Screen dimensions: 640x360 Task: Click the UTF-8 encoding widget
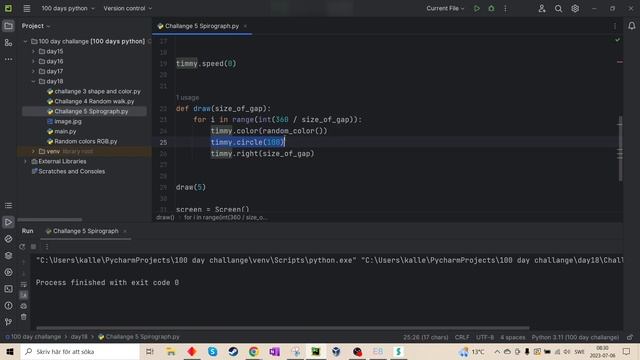[x=485, y=337]
